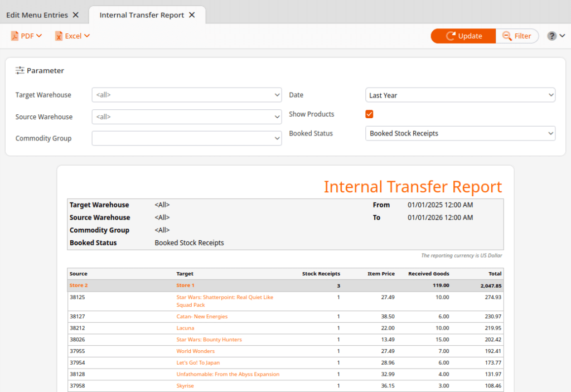Image resolution: width=571 pixels, height=392 pixels.
Task: Close the Internal Transfer Report tab
Action: [x=192, y=15]
